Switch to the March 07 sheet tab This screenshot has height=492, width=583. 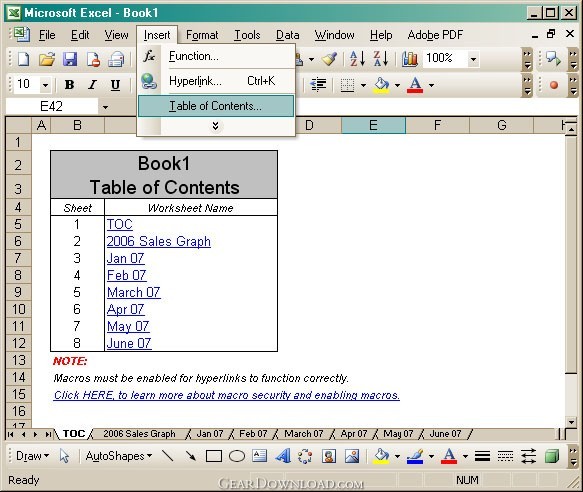pos(304,434)
